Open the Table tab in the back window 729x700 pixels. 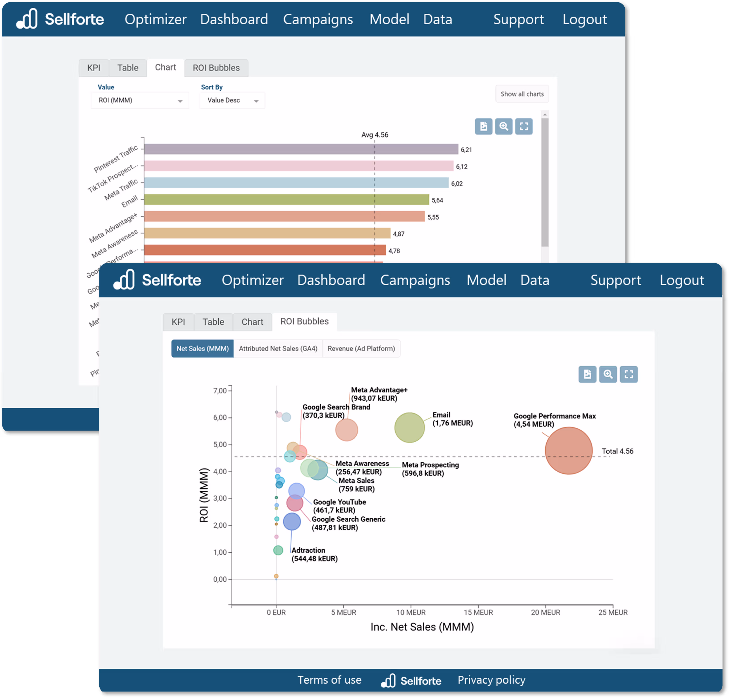(x=128, y=68)
